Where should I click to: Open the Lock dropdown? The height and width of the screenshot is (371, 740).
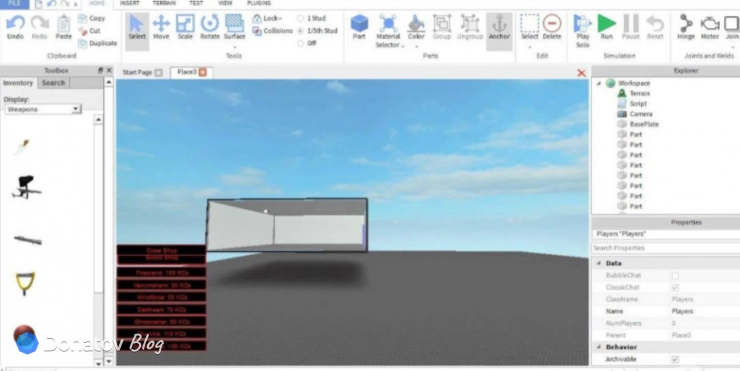(267, 18)
